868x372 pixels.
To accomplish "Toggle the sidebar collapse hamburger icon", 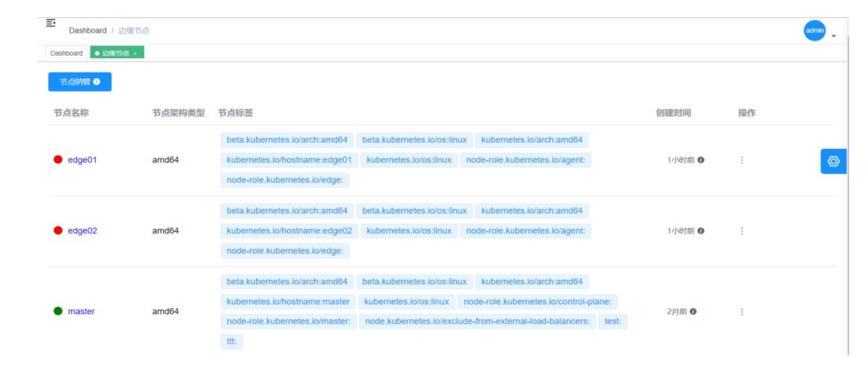I will 51,23.
